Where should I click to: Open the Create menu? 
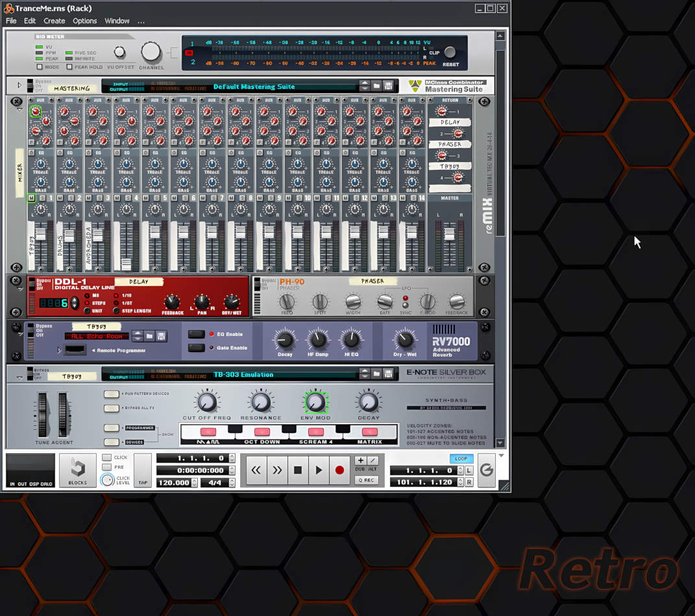tap(54, 21)
